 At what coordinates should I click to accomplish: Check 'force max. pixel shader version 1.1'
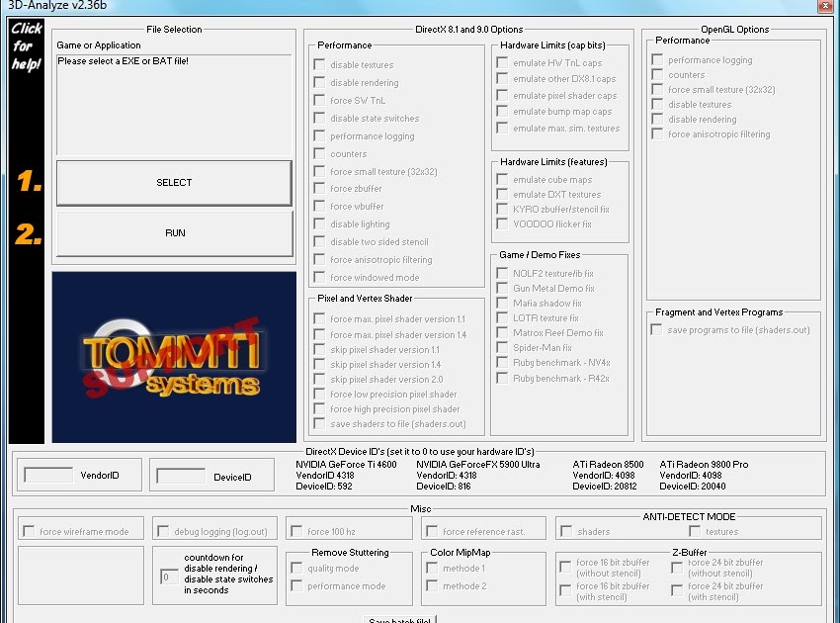coord(319,318)
